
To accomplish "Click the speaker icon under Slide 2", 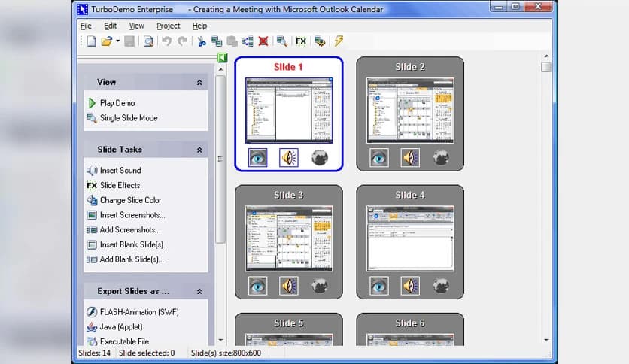I will pos(410,158).
